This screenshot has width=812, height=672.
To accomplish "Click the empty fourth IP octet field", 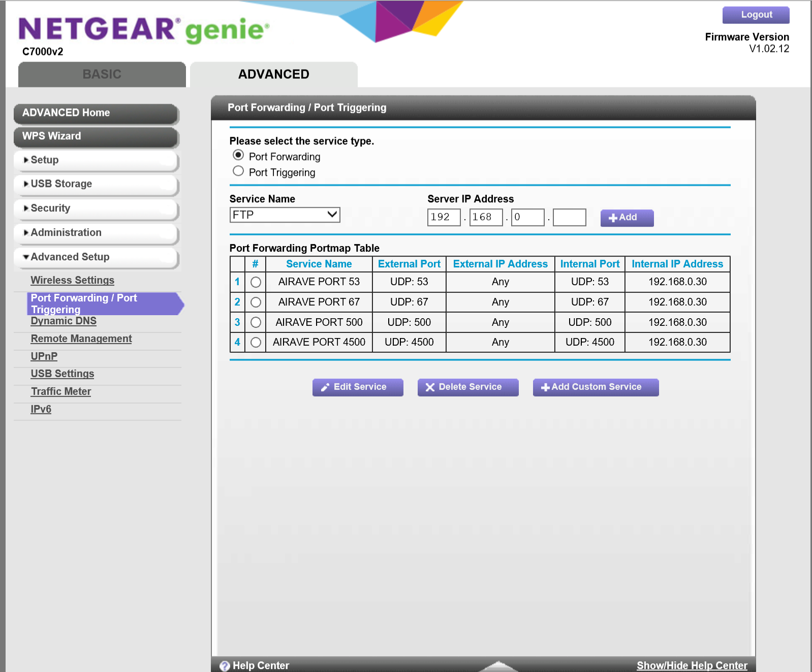I will pyautogui.click(x=569, y=217).
